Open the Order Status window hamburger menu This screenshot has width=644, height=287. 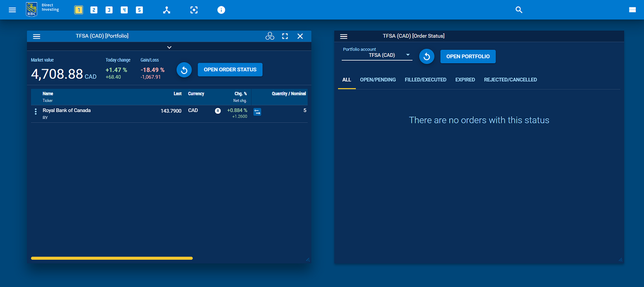click(344, 36)
